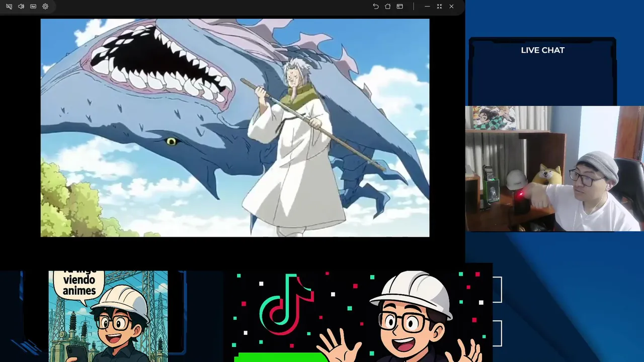This screenshot has width=644, height=362.
Task: Click the webcam feed of the streamer
Action: pos(554,168)
